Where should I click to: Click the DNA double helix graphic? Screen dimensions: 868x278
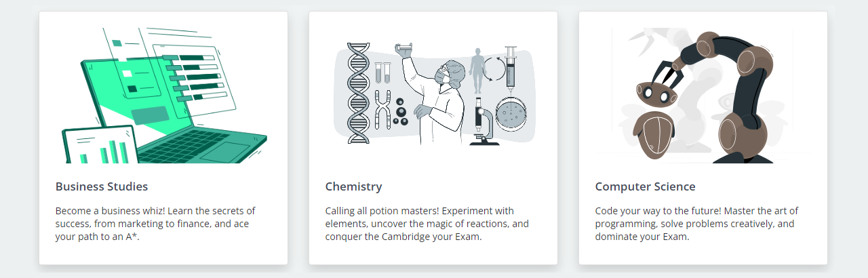[357, 94]
